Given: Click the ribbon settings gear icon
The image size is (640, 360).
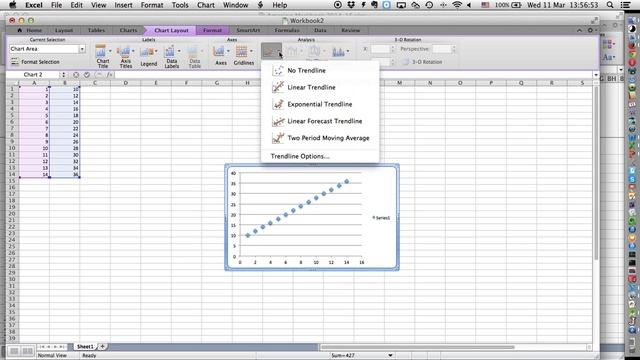Looking at the screenshot, I should tap(590, 30).
